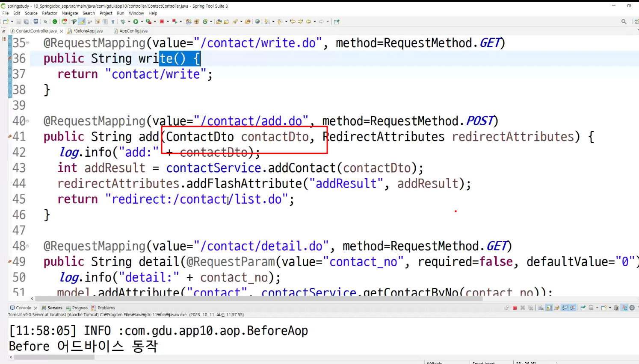639x364 pixels.
Task: Open the Display Selected Console dropdown
Action: [597, 308]
